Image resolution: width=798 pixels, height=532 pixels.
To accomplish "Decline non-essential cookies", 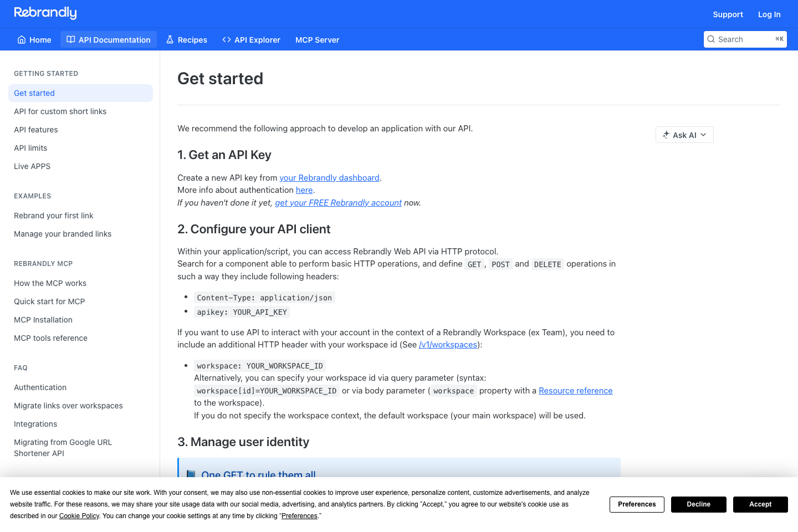I will 698,504.
